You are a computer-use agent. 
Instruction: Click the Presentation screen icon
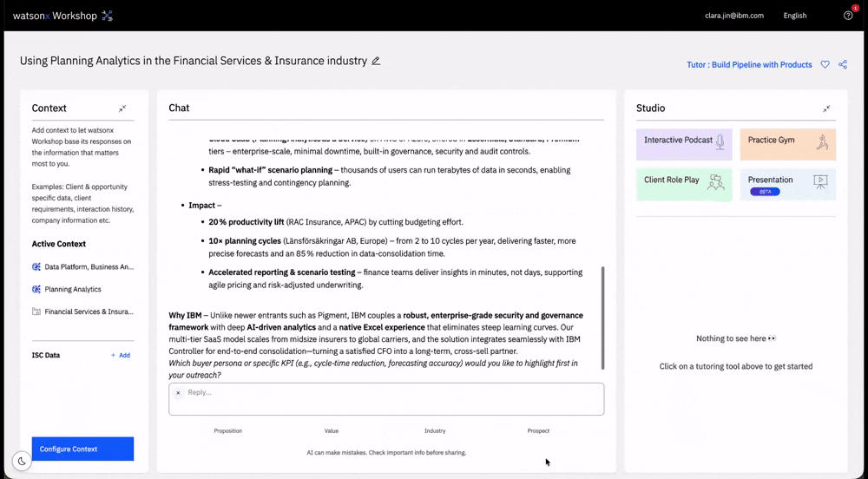tap(820, 181)
